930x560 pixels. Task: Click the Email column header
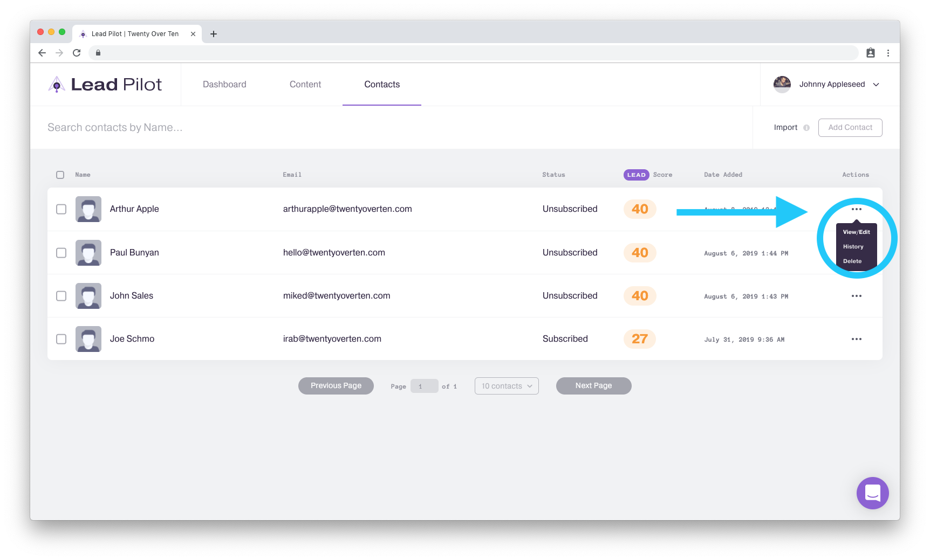pos(292,175)
